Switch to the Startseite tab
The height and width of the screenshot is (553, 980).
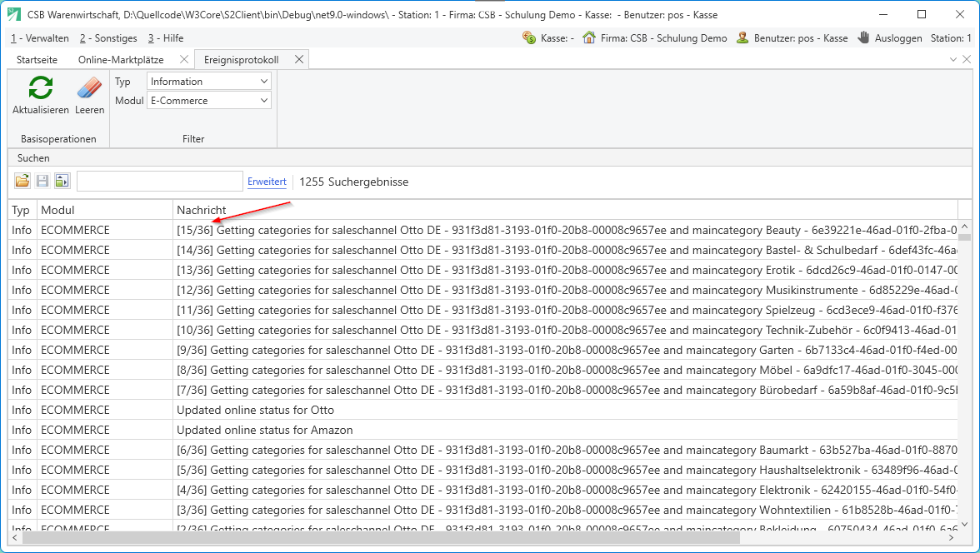[37, 60]
